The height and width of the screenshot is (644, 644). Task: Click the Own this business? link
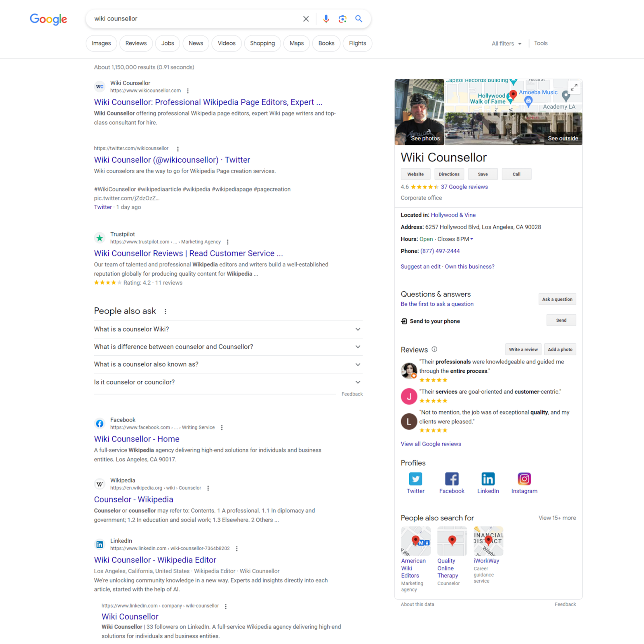(x=470, y=266)
